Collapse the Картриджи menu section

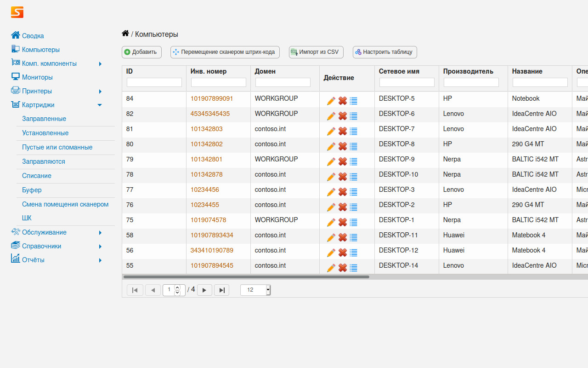(100, 105)
